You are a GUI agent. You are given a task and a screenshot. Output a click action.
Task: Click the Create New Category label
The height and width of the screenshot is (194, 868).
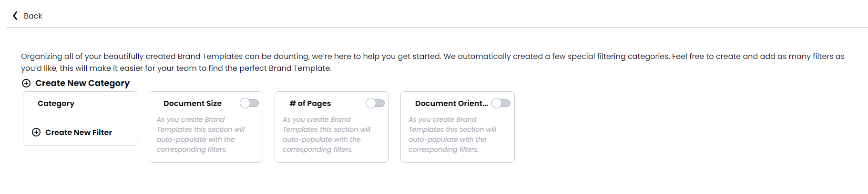point(82,83)
